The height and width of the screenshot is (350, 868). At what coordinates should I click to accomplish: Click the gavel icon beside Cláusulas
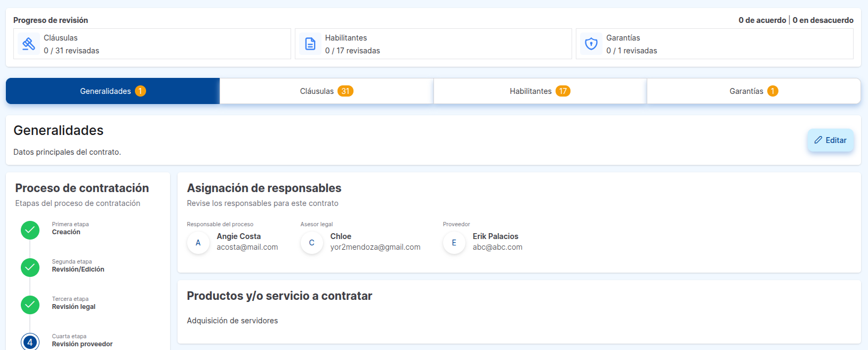click(29, 44)
